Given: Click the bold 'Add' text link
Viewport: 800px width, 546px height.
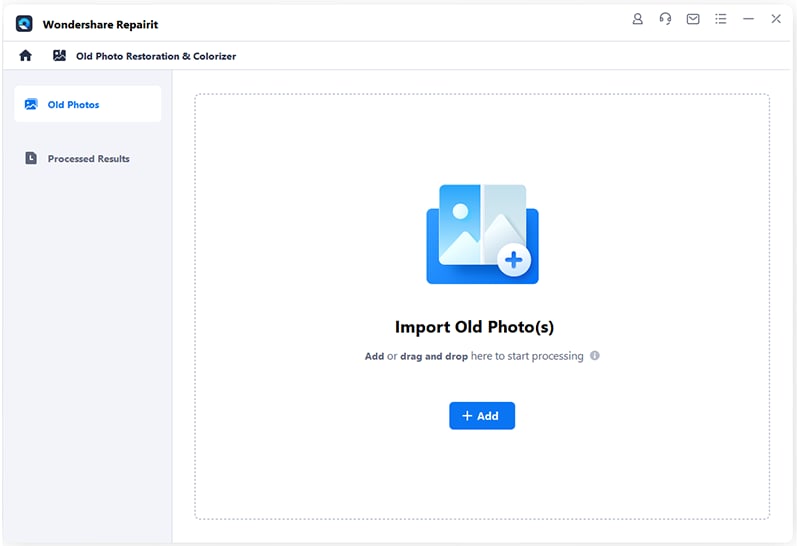Looking at the screenshot, I should (x=374, y=356).
